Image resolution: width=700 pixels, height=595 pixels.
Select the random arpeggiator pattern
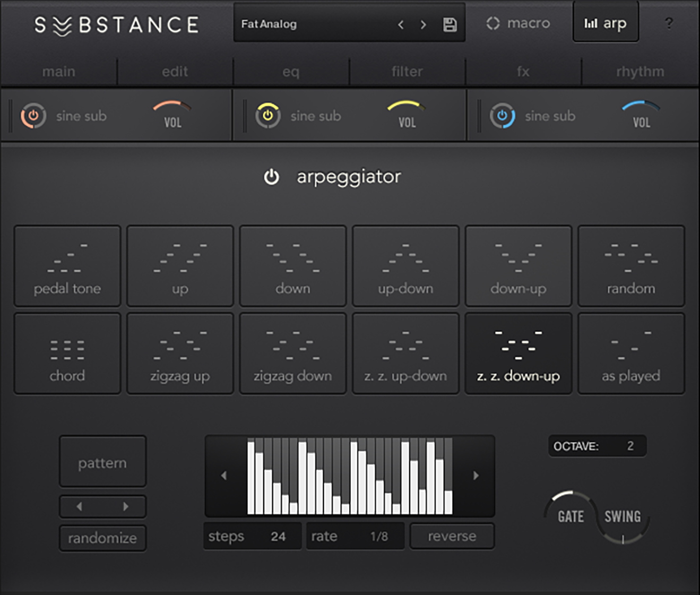coord(630,265)
